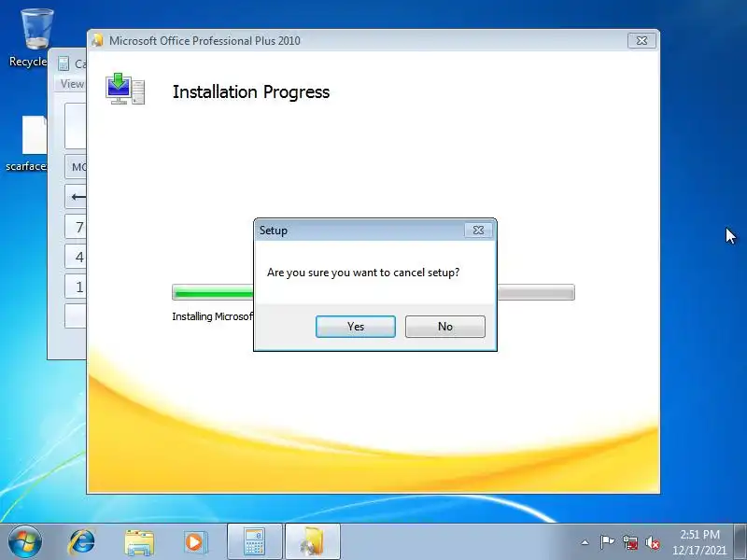Click the 4 key in Calculator
747x560 pixels.
click(x=77, y=258)
